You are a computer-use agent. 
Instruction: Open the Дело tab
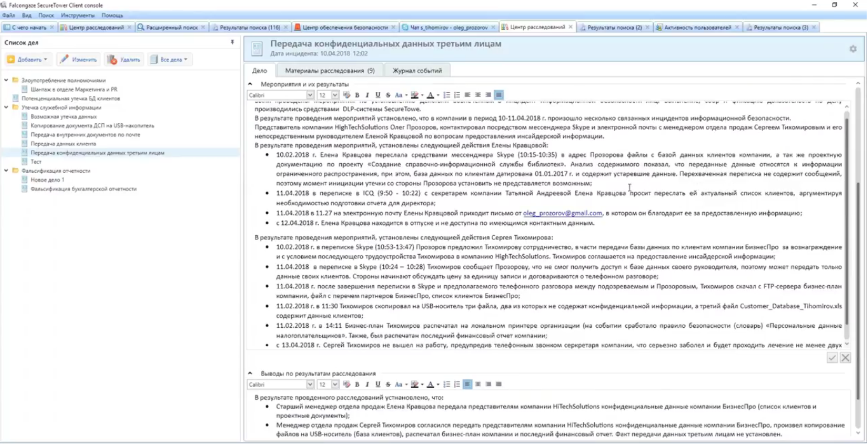pos(259,71)
